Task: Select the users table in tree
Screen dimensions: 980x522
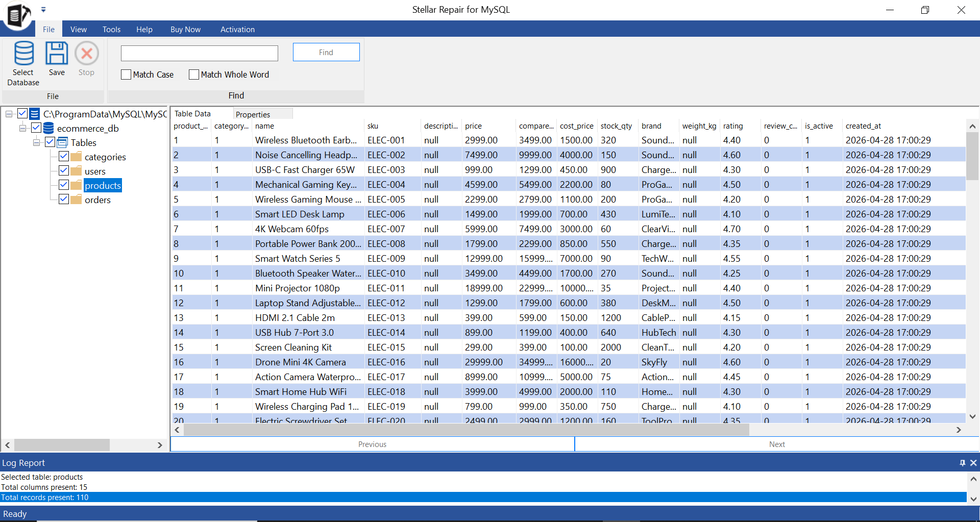Action: point(95,171)
